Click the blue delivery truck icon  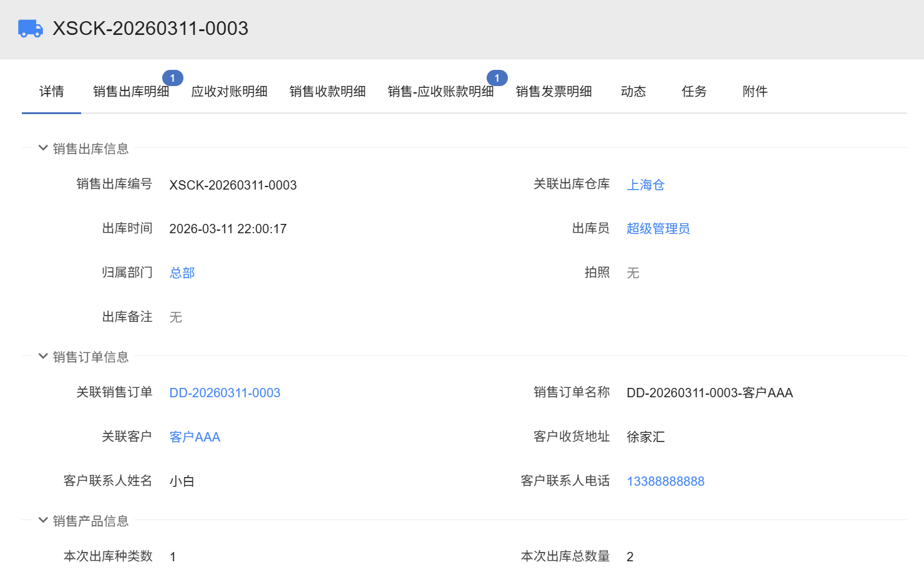[30, 29]
